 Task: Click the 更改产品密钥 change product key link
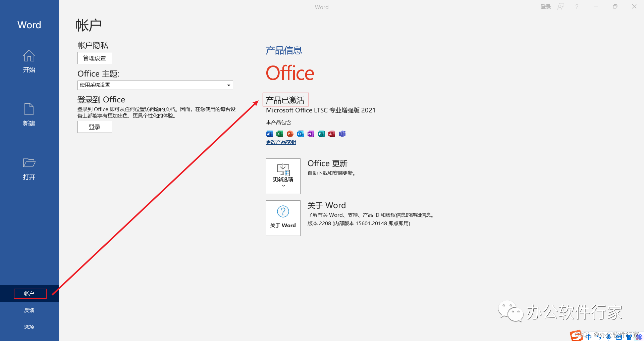281,142
